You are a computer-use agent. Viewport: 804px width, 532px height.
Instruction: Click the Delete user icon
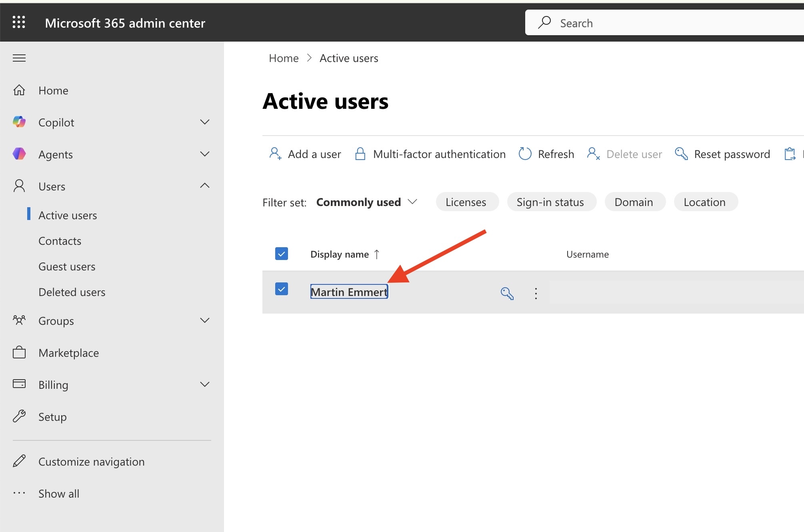pos(593,154)
